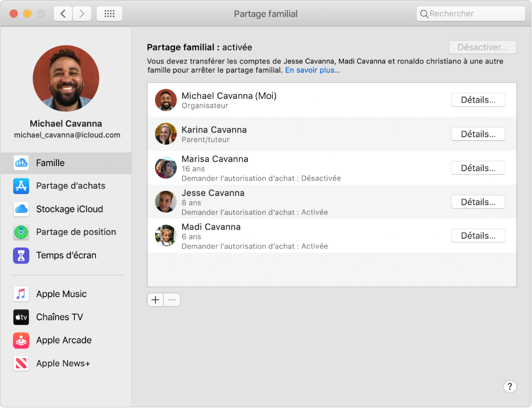The width and height of the screenshot is (532, 408).
Task: Click the "6 ans" age text
Action: pos(191,236)
